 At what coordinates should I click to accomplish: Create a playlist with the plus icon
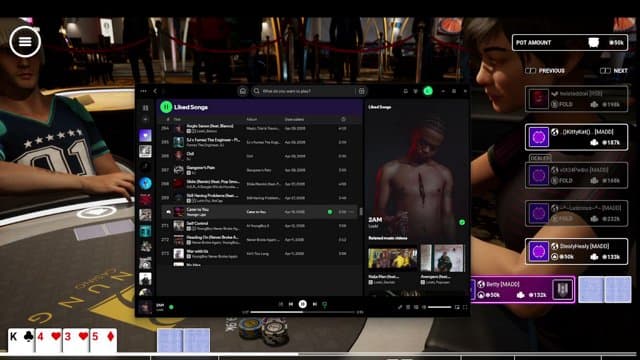pos(145,119)
